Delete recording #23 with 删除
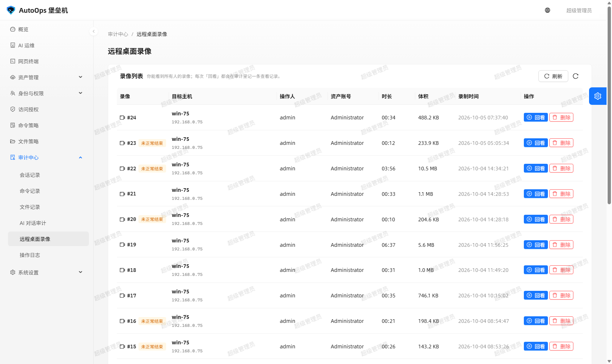The height and width of the screenshot is (364, 612). (561, 143)
